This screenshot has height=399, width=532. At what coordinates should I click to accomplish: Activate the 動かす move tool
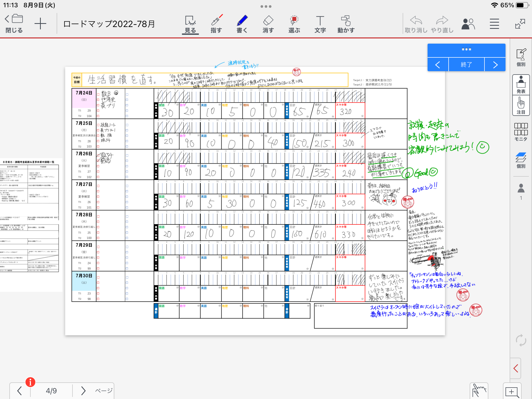pos(346,24)
